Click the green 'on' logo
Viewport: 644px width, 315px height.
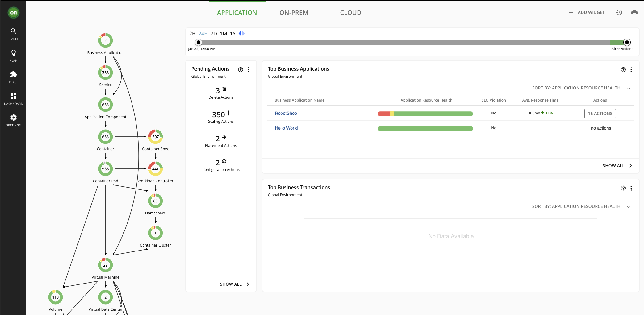pyautogui.click(x=14, y=13)
